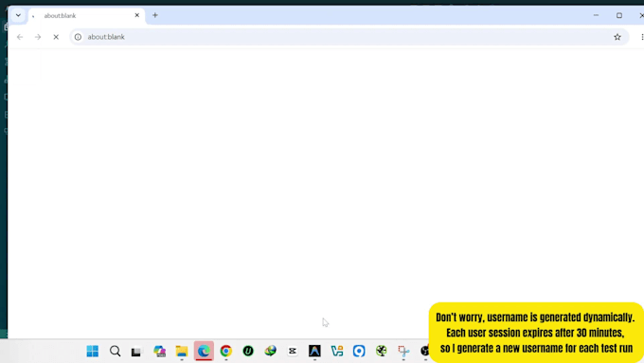Switch to Google Chrome on the taskbar

pos(226,351)
